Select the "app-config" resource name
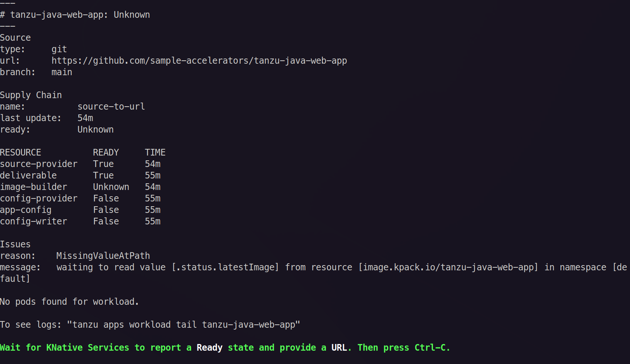 click(x=26, y=210)
